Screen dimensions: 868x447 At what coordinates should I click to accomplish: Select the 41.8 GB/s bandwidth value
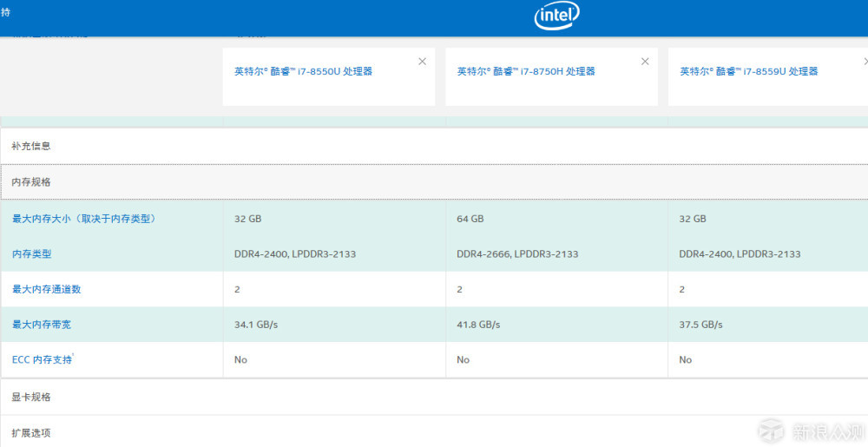pos(478,325)
